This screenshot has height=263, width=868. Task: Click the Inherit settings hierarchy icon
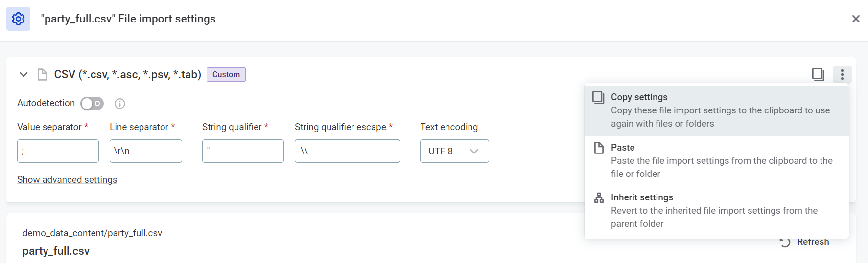coord(599,197)
